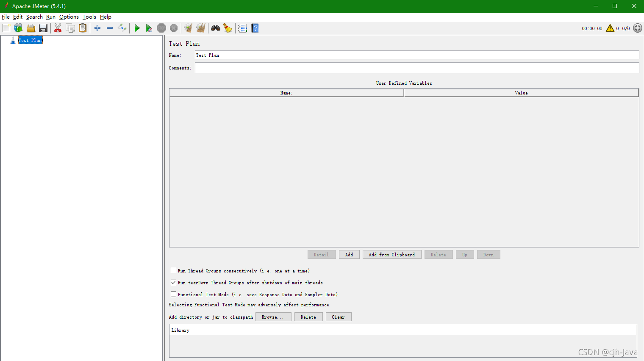This screenshot has height=361, width=644.
Task: Click the Up button
Action: pos(465,255)
